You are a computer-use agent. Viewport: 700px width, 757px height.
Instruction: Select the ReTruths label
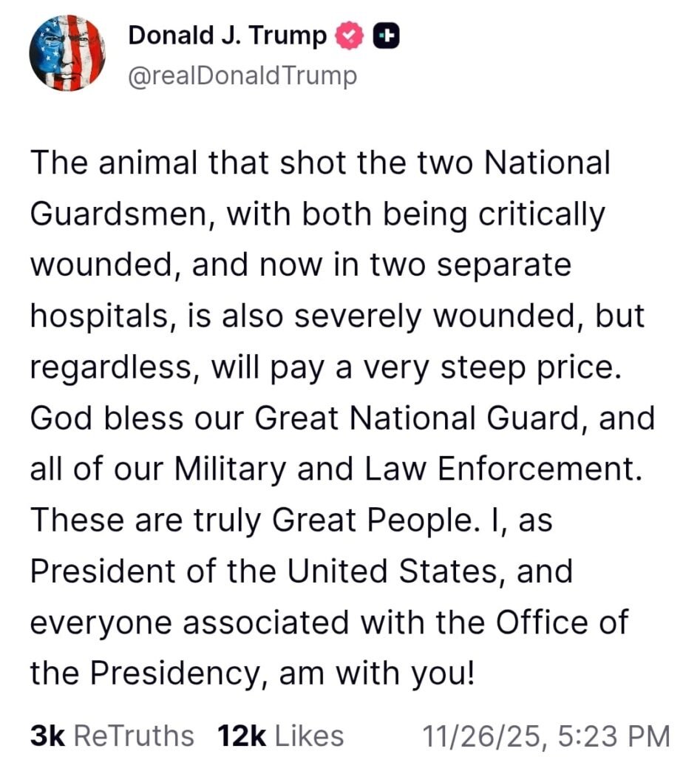point(135,735)
